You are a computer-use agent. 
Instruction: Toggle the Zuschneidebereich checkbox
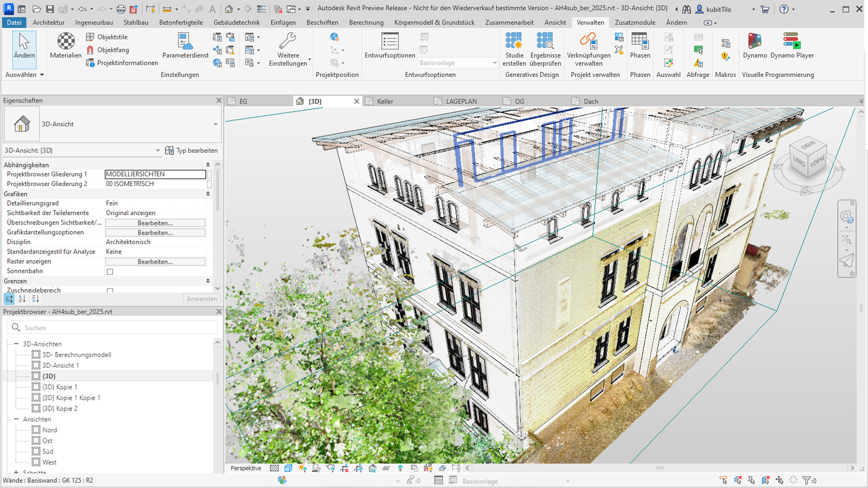coord(110,291)
